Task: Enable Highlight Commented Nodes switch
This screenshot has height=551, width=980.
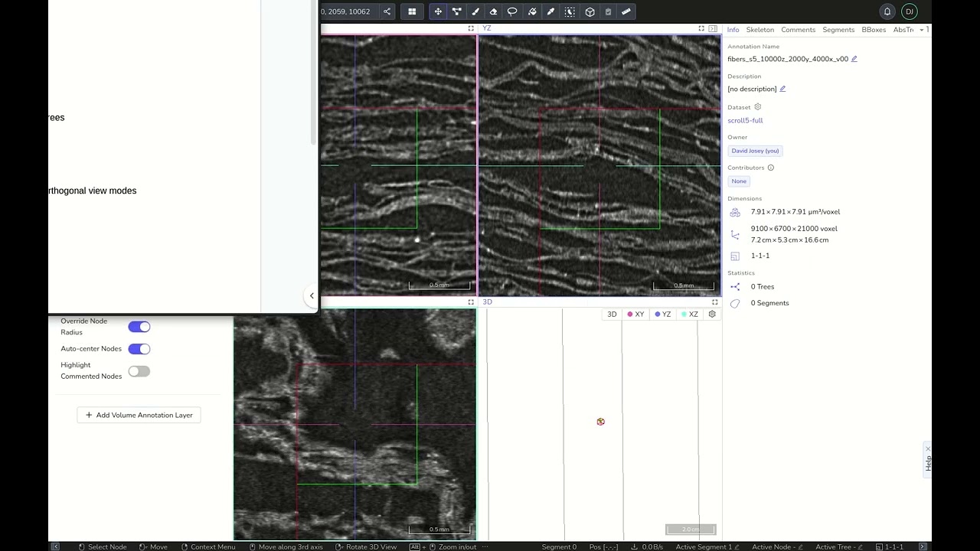Action: tap(139, 371)
